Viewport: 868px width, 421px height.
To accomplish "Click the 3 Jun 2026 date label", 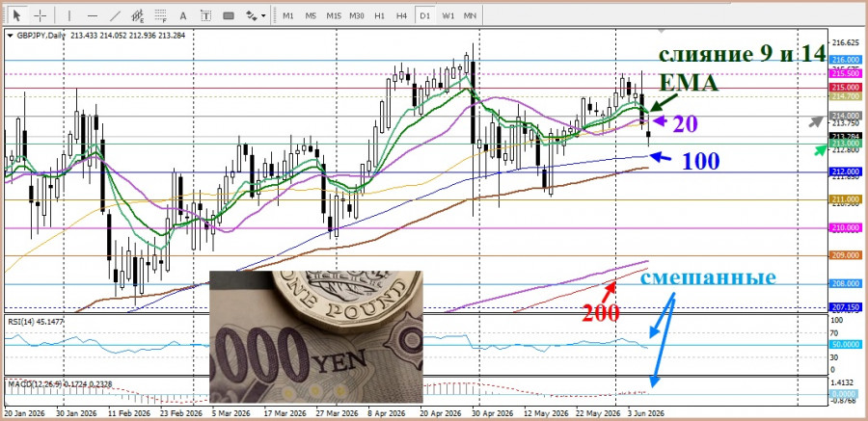I will [647, 413].
